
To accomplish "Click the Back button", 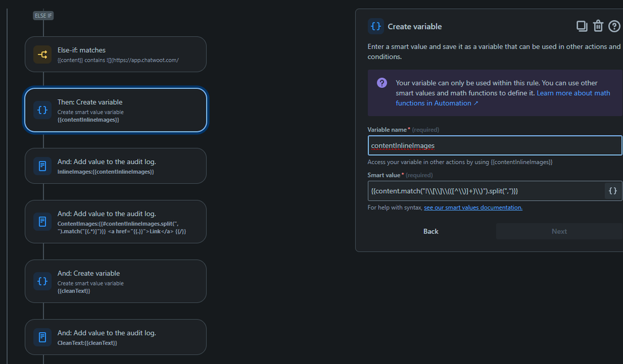I will point(430,231).
